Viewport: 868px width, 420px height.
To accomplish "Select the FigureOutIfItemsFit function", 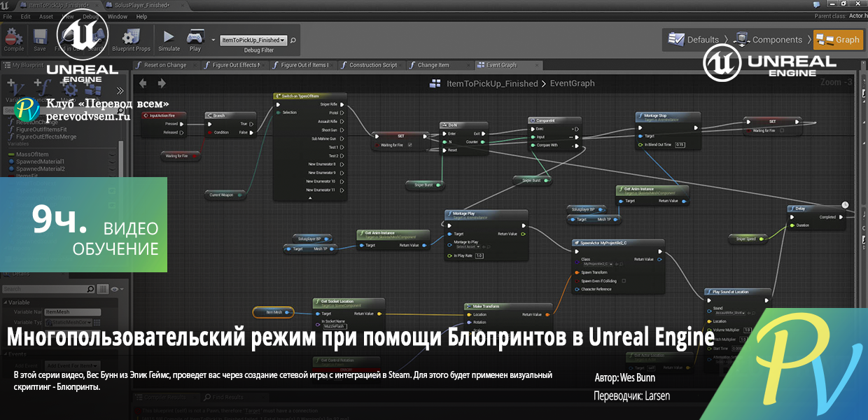I will click(41, 129).
